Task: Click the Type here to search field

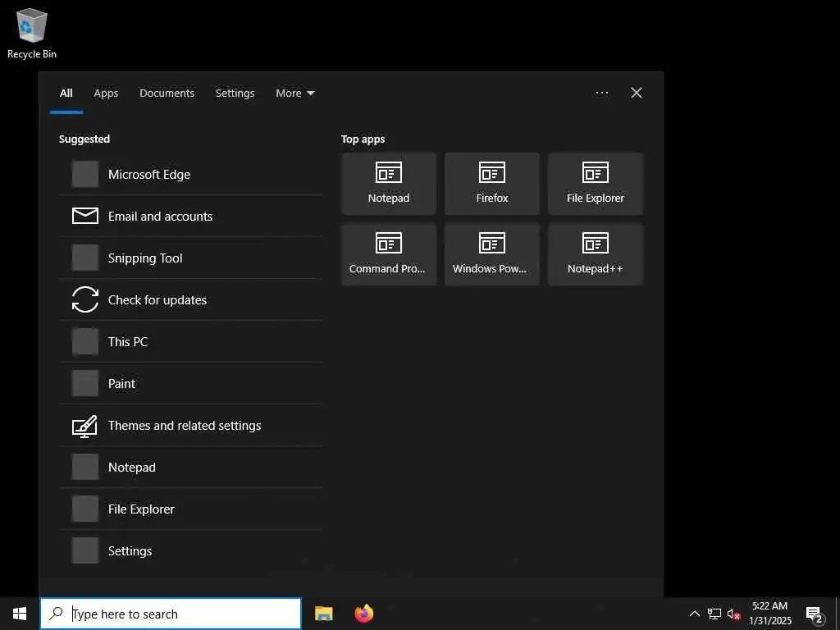Action: [x=171, y=614]
